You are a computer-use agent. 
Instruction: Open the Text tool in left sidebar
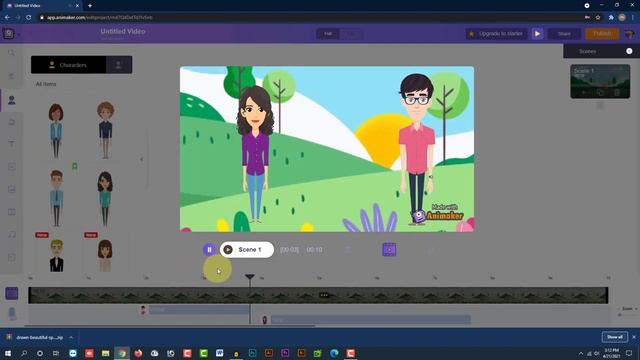tap(11, 144)
